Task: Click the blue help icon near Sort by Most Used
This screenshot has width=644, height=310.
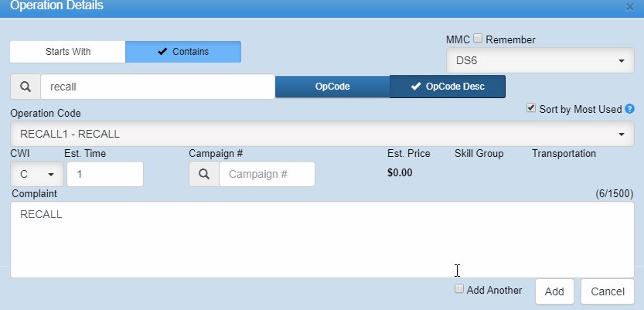Action: click(629, 109)
